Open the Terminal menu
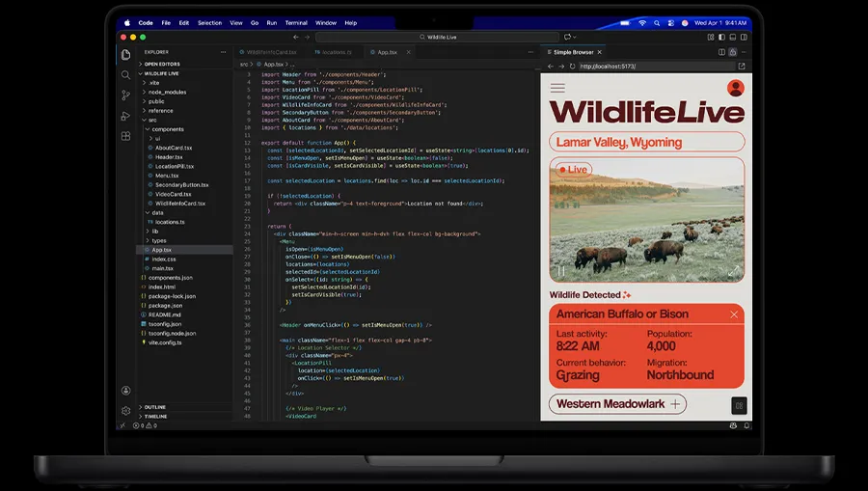This screenshot has width=868, height=491. click(296, 22)
